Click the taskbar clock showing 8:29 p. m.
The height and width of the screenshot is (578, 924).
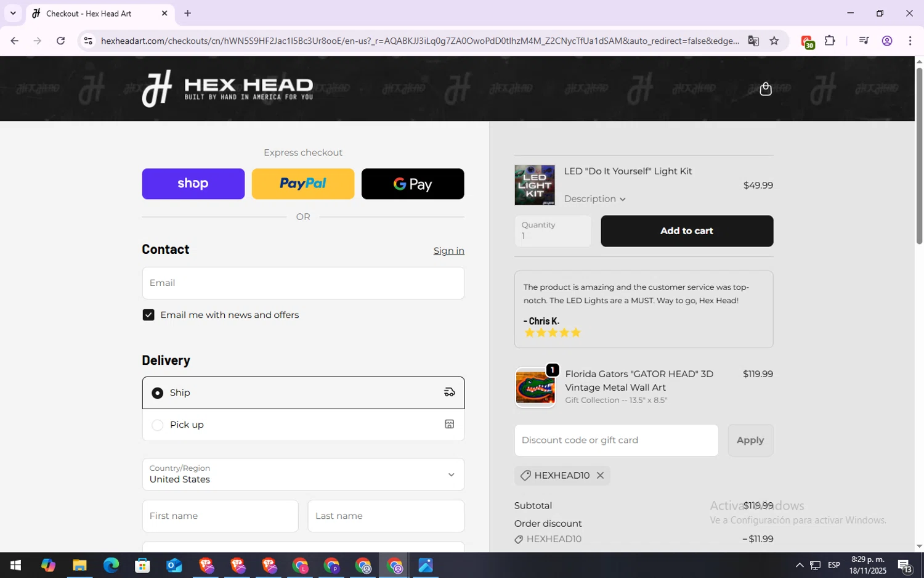click(x=867, y=565)
